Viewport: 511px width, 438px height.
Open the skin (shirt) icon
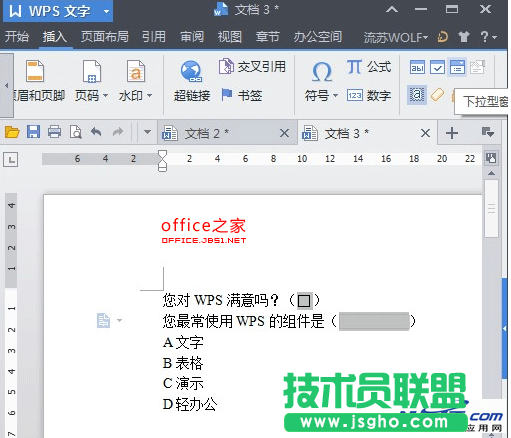pyautogui.click(x=464, y=37)
